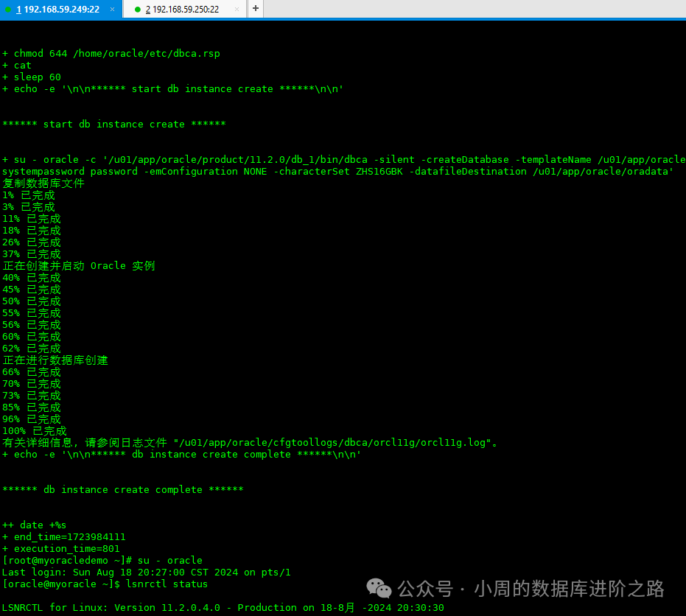Click the green status dot on tab 1
Viewport: 686px width, 616px height.
point(8,9)
